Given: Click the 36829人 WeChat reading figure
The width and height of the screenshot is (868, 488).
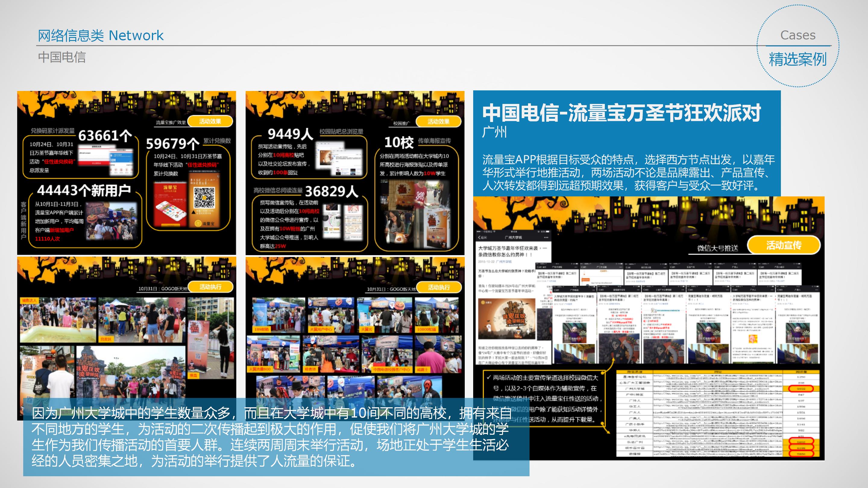Looking at the screenshot, I should click(331, 191).
